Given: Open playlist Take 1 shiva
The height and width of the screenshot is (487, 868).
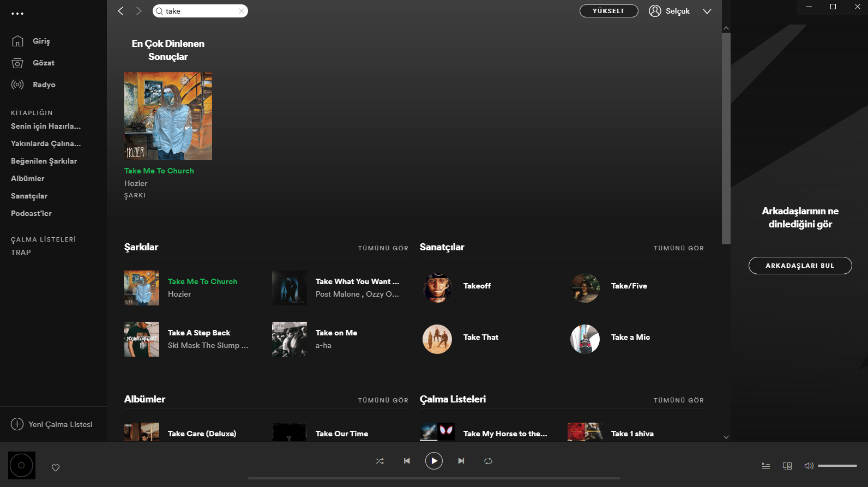Looking at the screenshot, I should [632, 434].
